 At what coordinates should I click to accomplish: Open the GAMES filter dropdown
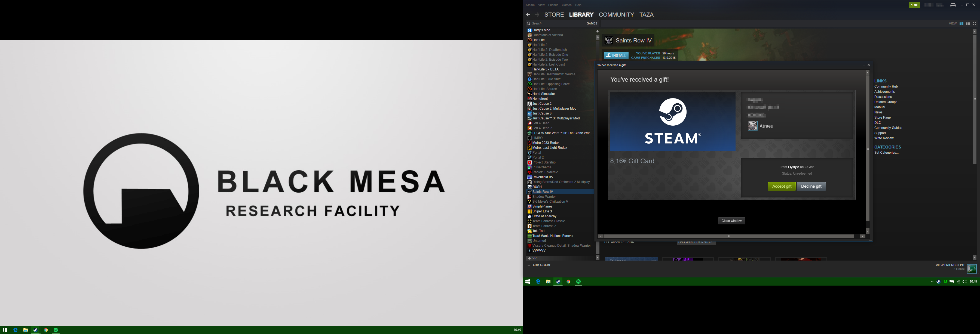(592, 24)
